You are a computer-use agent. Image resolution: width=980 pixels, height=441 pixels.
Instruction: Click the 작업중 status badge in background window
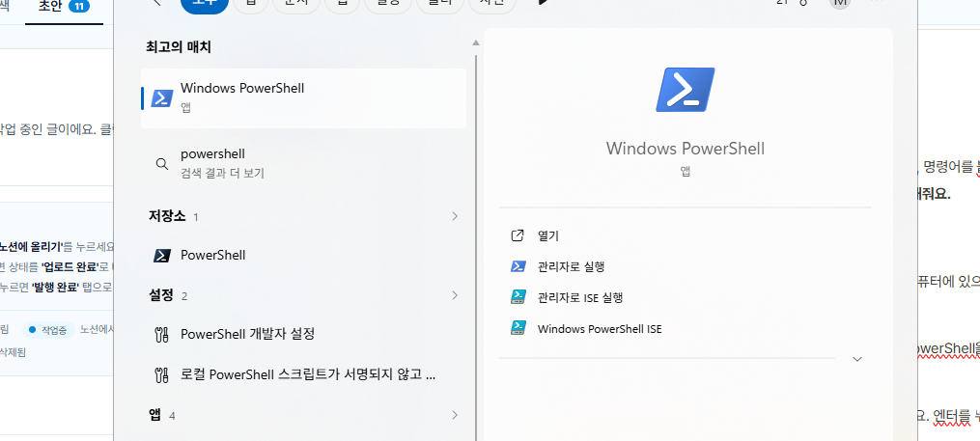[x=48, y=329]
